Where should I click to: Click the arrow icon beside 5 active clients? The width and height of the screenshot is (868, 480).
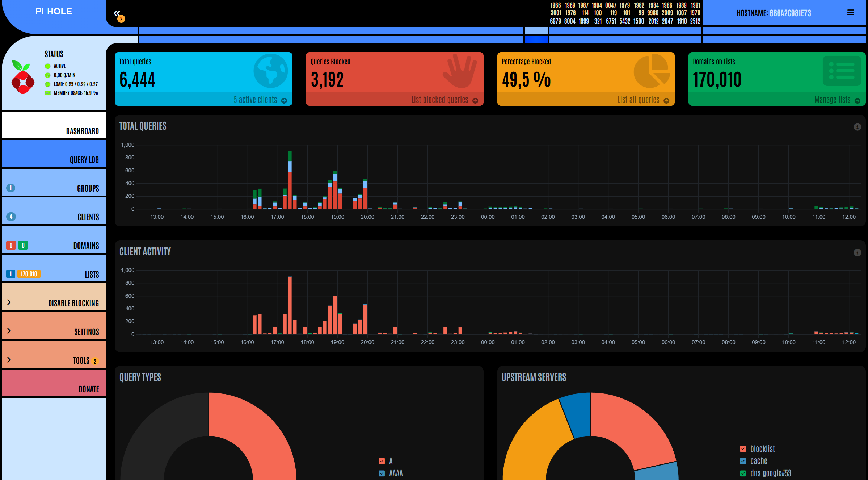(x=284, y=101)
